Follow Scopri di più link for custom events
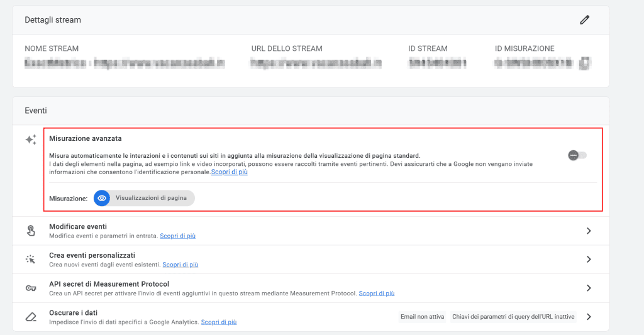644x335 pixels. [x=180, y=265]
